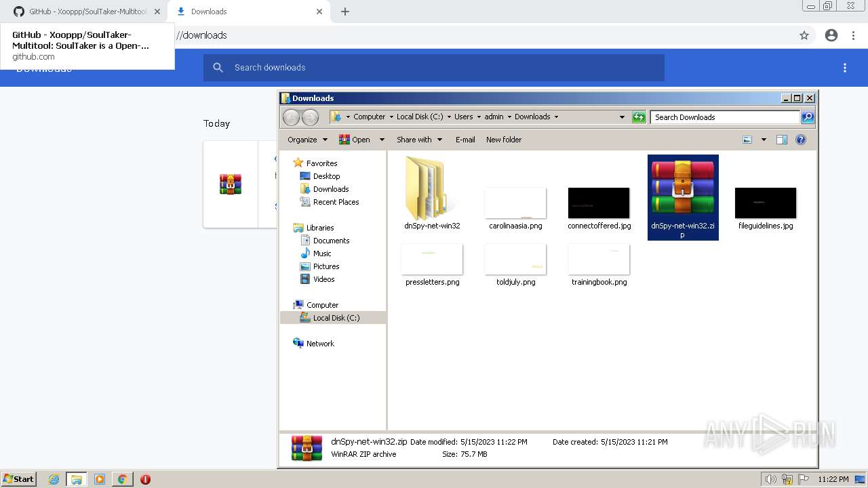Click the Search Downloads magnifier icon
This screenshot has height=488, width=868.
point(808,117)
